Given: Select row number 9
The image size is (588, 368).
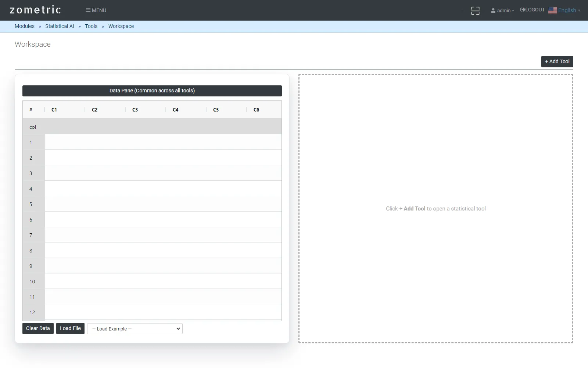Looking at the screenshot, I should point(33,266).
